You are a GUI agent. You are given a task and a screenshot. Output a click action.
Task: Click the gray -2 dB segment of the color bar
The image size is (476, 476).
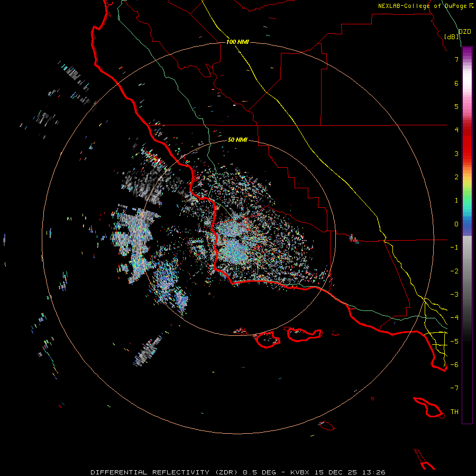coord(467,271)
